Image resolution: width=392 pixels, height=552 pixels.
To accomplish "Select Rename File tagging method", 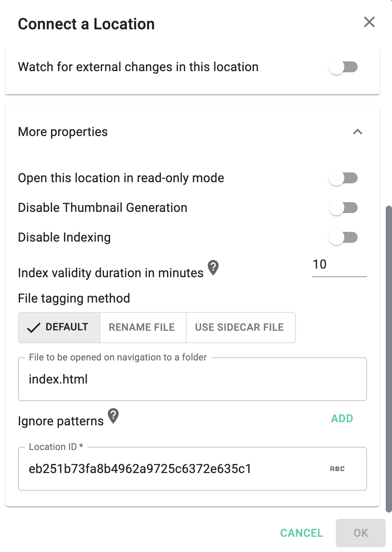I will [142, 328].
